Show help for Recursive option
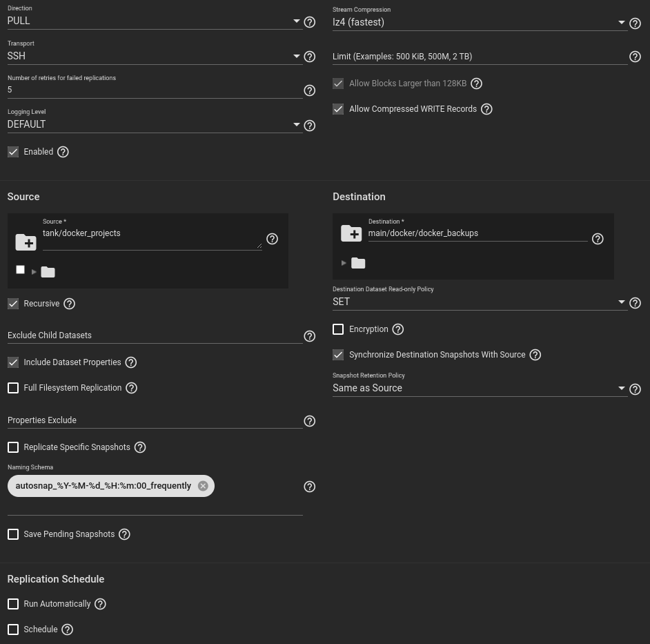Screen dimensions: 650x644 (x=69, y=304)
